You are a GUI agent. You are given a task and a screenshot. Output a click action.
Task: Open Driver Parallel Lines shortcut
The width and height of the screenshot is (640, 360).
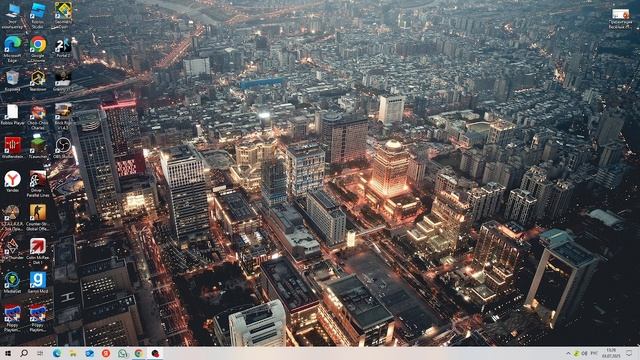[x=38, y=184]
